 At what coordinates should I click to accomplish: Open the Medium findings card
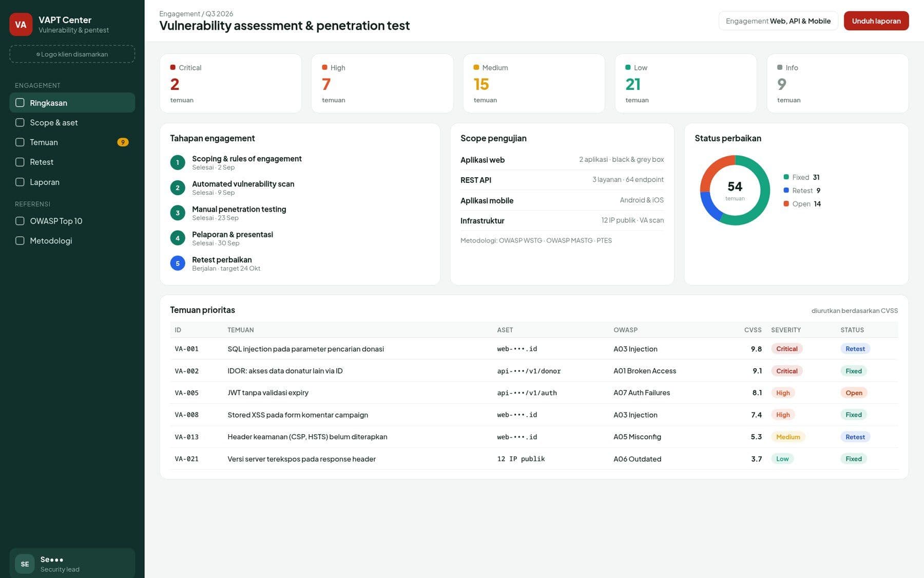[x=534, y=83]
